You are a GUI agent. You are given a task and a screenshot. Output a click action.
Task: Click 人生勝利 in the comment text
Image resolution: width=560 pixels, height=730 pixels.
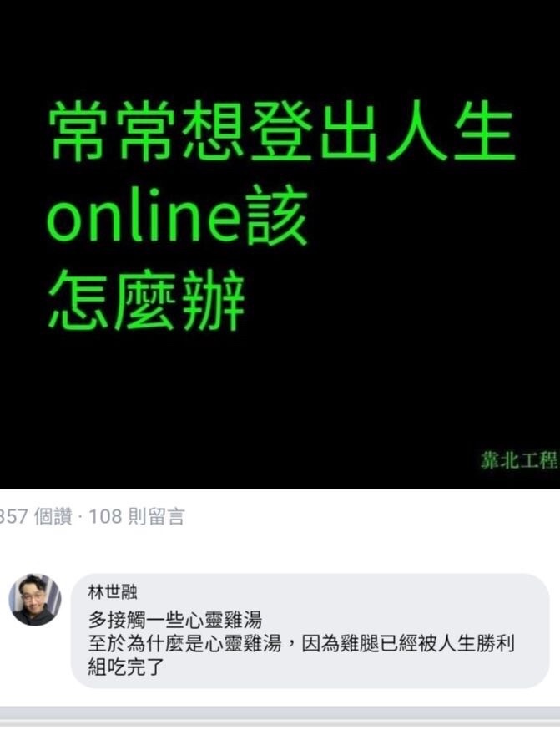click(476, 644)
